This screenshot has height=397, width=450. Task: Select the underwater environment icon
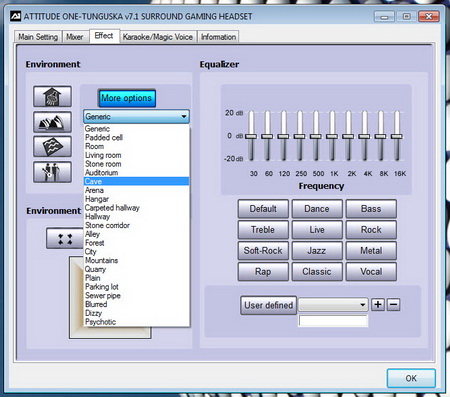pyautogui.click(x=52, y=146)
